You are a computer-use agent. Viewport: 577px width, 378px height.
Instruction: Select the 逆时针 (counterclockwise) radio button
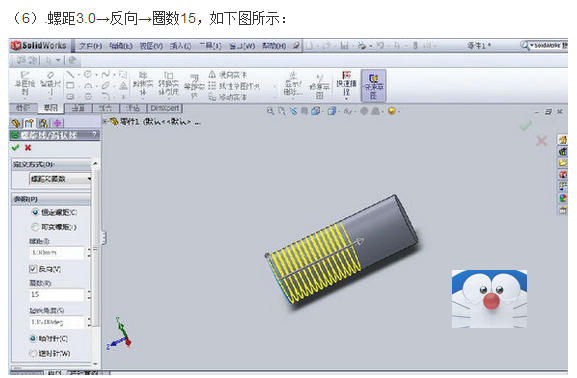click(33, 353)
